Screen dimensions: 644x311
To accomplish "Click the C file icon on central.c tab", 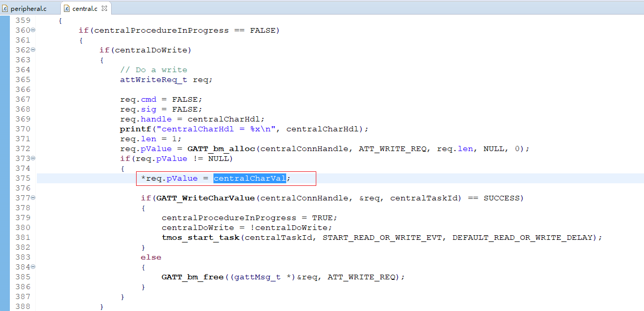I will [67, 8].
